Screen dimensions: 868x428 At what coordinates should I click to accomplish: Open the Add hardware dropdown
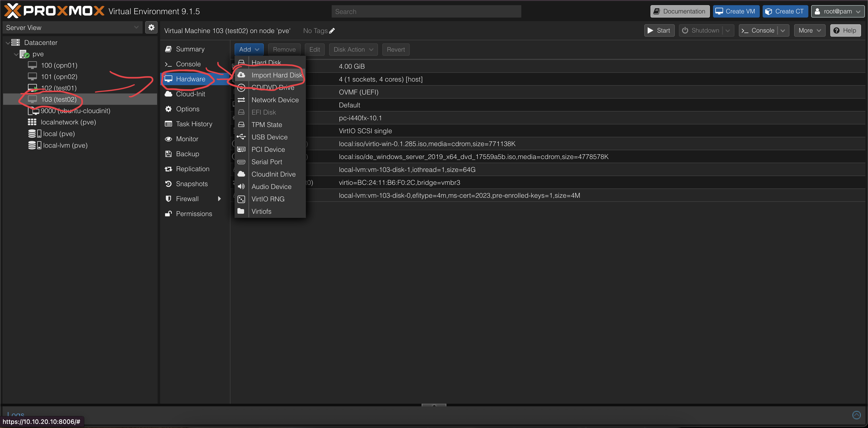(249, 50)
